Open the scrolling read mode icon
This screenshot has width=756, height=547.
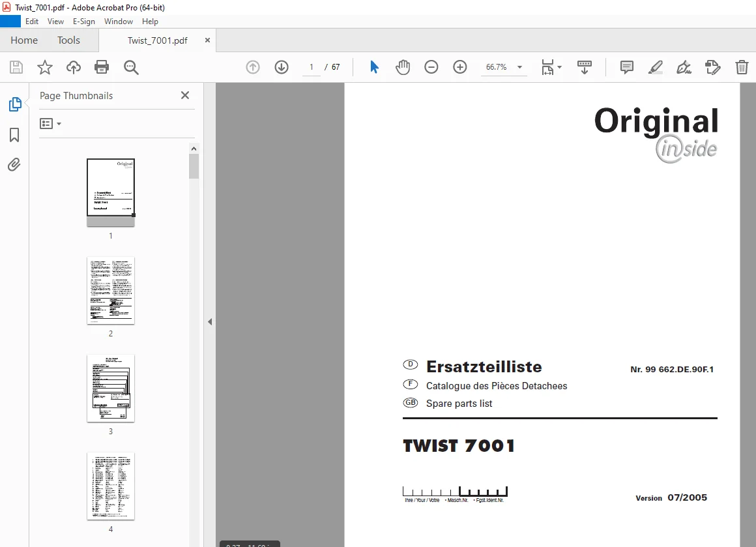pos(585,67)
